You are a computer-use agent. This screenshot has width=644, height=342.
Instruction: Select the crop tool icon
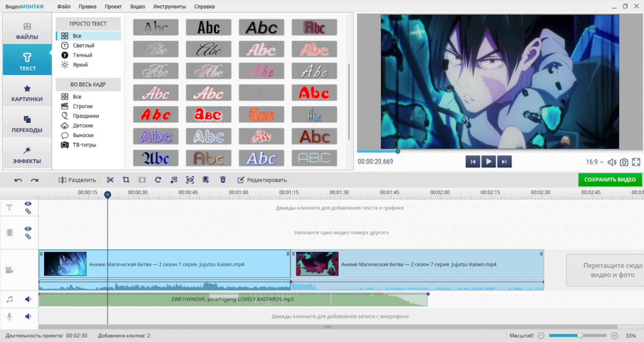click(126, 180)
